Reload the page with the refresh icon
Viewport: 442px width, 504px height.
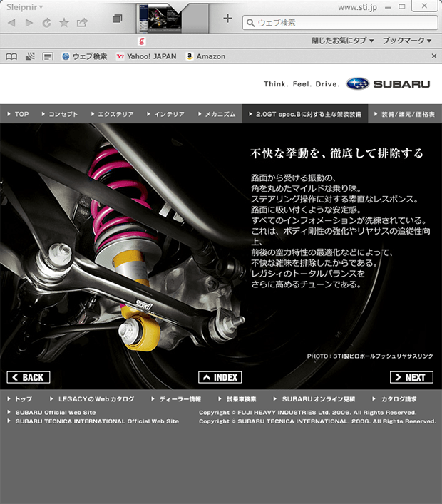click(x=46, y=23)
